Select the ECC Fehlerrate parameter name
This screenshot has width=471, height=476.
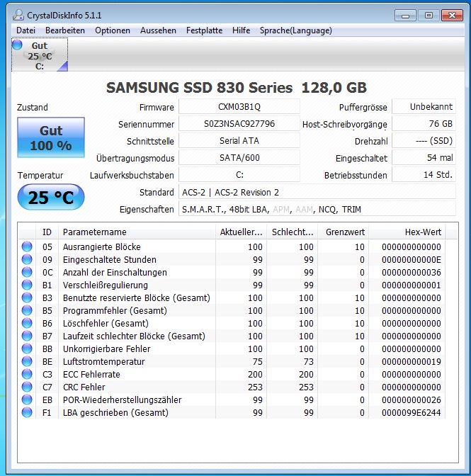pyautogui.click(x=91, y=374)
